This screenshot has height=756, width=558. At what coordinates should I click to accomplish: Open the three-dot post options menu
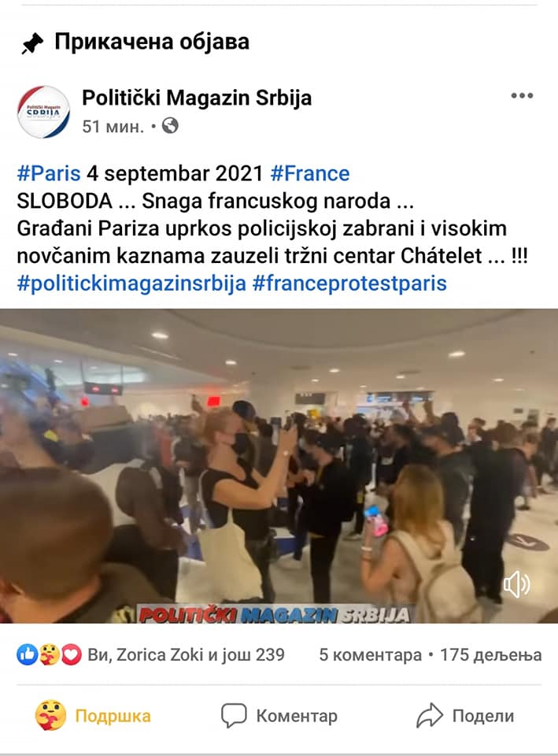(522, 95)
